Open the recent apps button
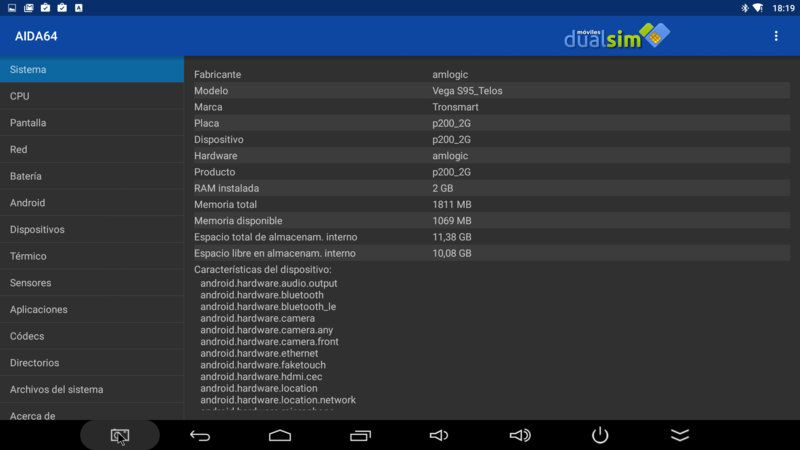800x450 pixels. [360, 435]
